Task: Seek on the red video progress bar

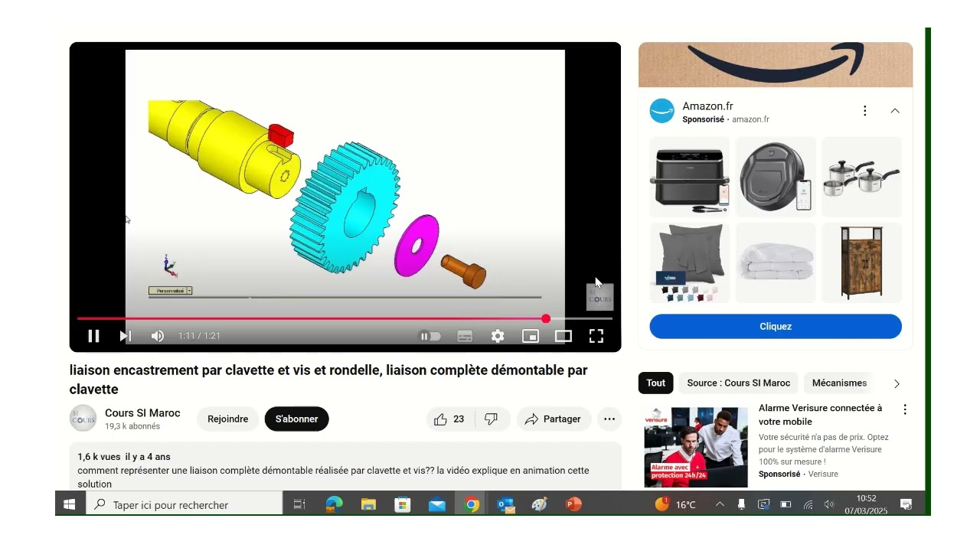Action: (311, 318)
